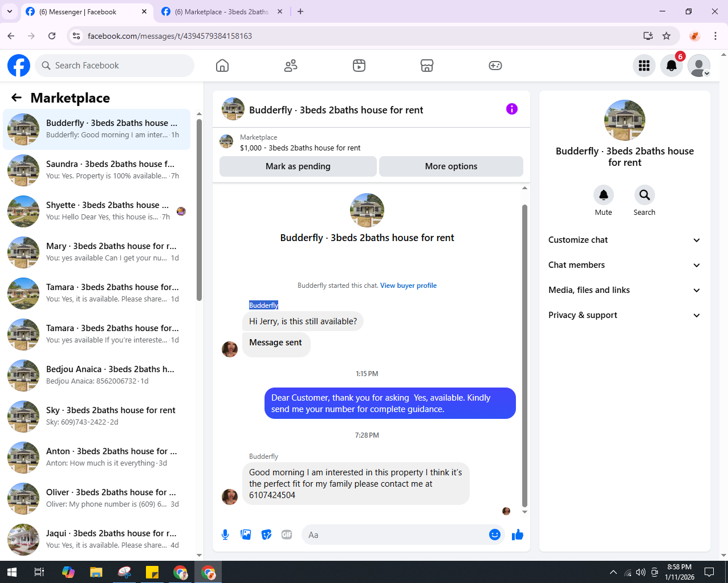Screen dimensions: 728x583
Task: Open the Marketplace storefront icon
Action: point(427,66)
